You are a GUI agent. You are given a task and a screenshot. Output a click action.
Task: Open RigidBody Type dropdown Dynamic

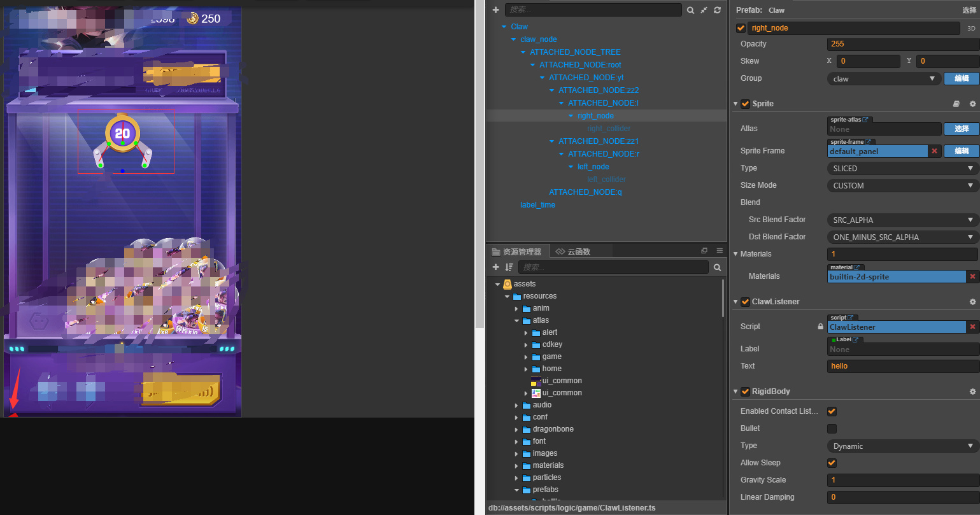[x=903, y=446]
